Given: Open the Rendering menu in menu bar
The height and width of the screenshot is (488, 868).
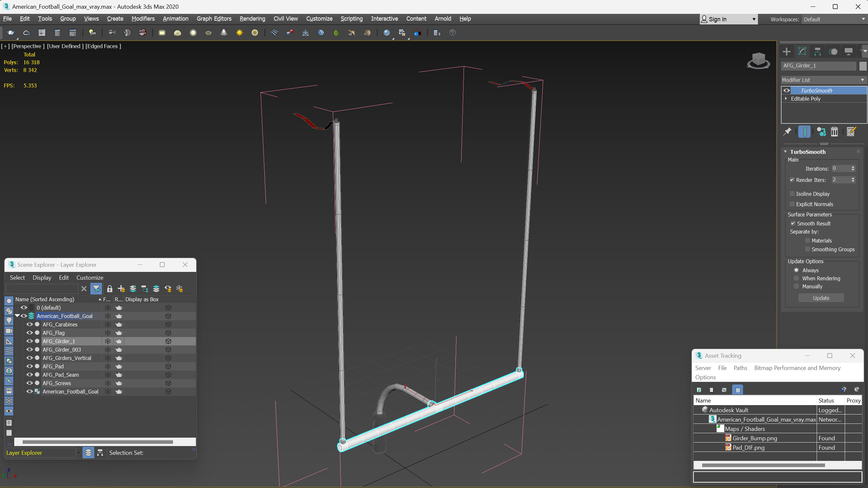Looking at the screenshot, I should [251, 18].
